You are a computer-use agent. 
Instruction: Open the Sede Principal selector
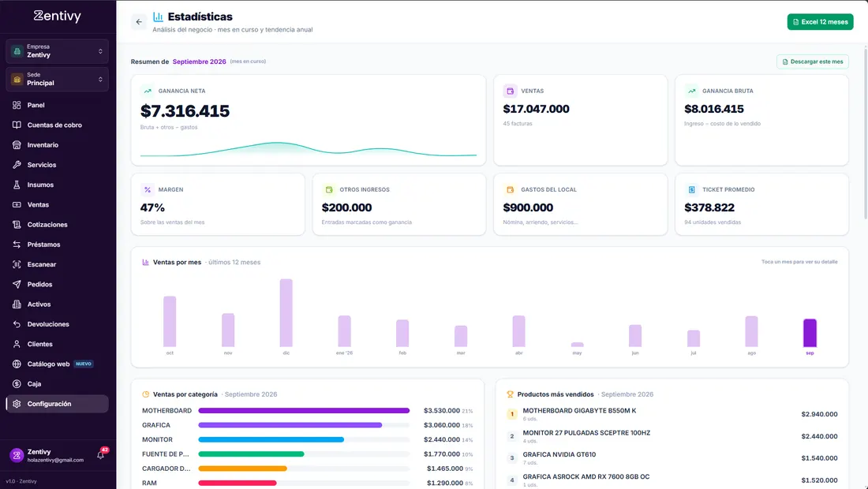point(57,79)
